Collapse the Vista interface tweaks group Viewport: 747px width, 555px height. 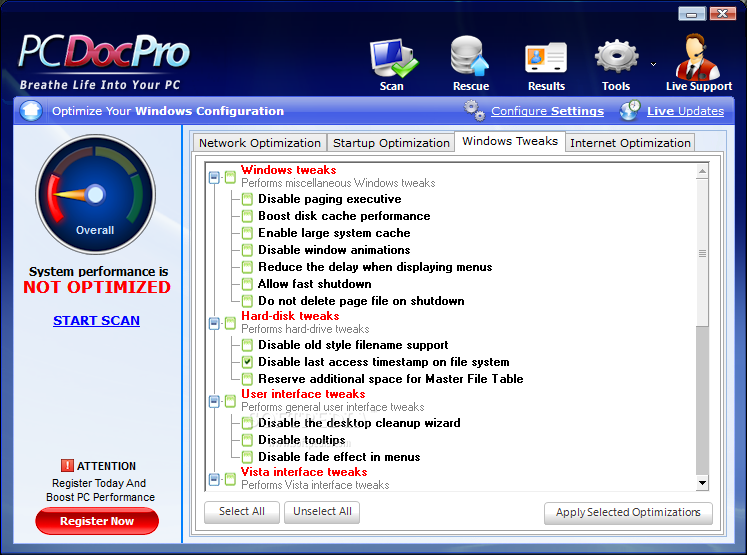click(x=214, y=479)
